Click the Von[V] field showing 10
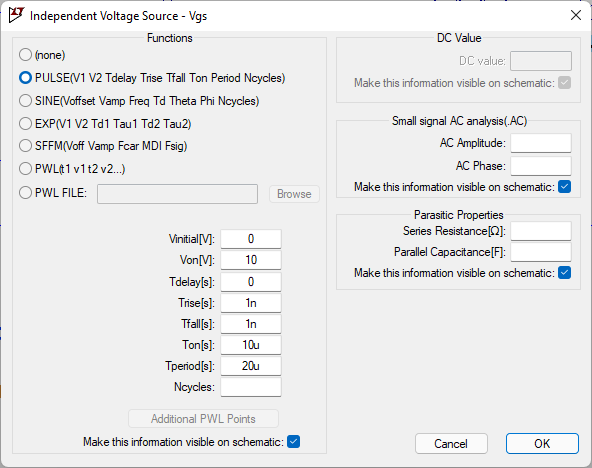This screenshot has width=592, height=468. pos(251,260)
